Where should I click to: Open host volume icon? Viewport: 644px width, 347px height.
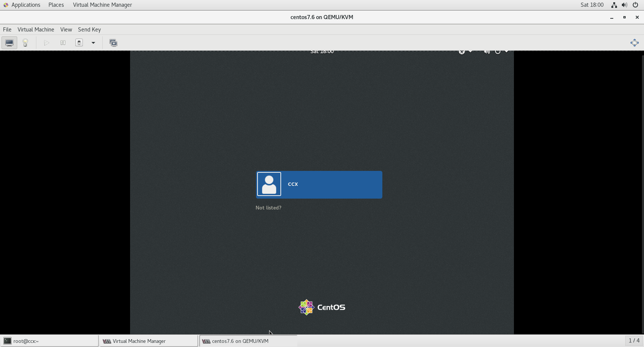point(625,5)
